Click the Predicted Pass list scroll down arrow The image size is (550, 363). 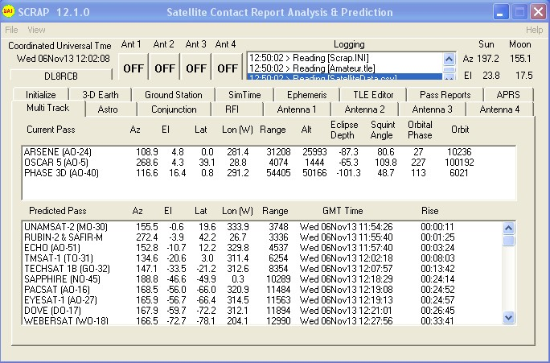[509, 318]
